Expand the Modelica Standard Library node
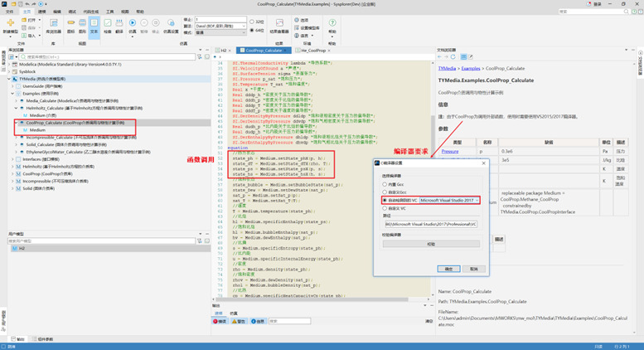This screenshot has height=350, width=644. (9, 65)
